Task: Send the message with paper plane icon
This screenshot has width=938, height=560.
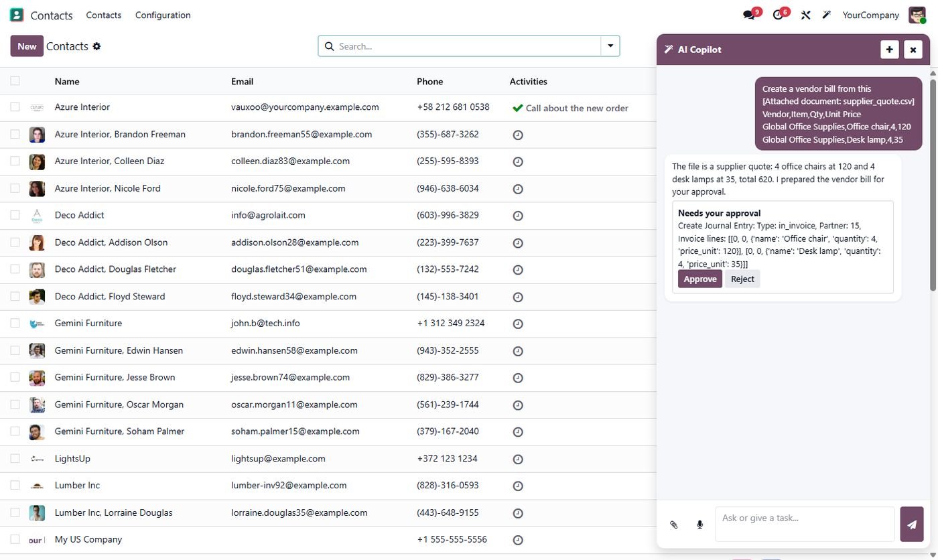Action: point(912,524)
